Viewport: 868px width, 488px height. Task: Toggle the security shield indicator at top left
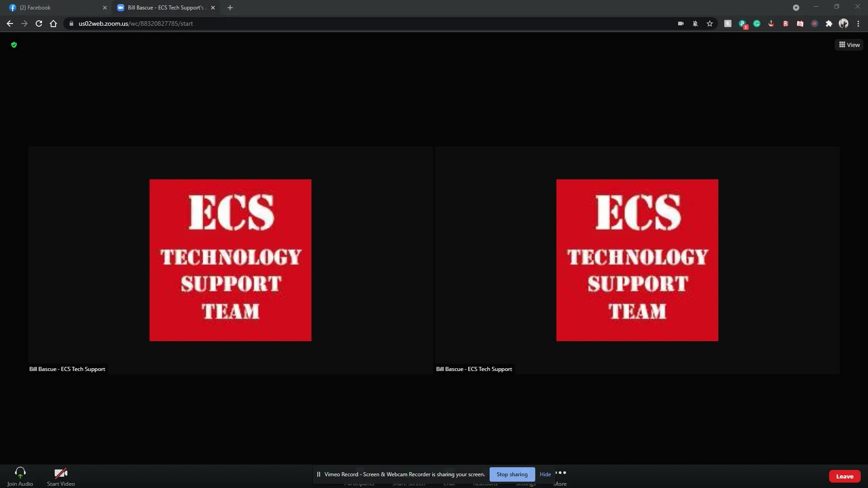14,45
